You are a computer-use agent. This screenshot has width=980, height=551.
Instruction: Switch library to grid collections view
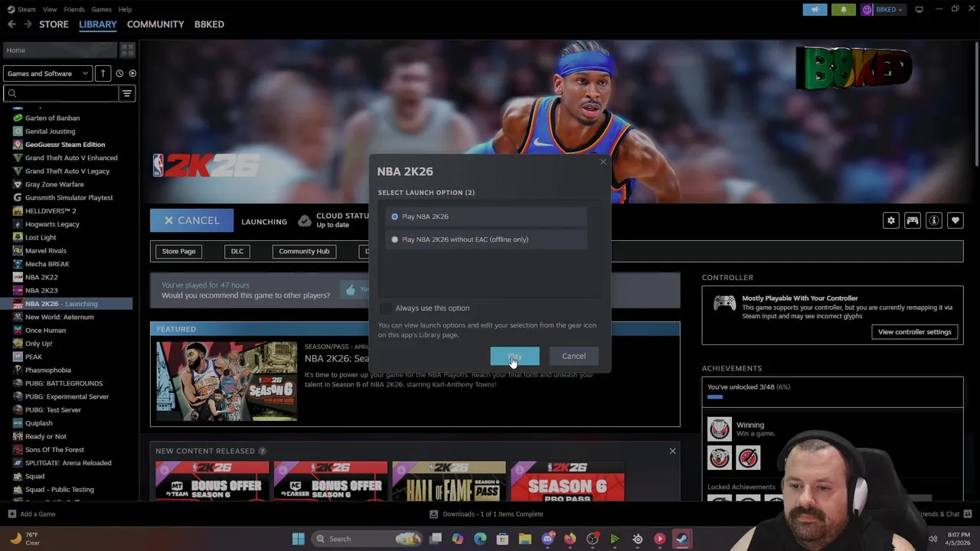click(x=127, y=50)
